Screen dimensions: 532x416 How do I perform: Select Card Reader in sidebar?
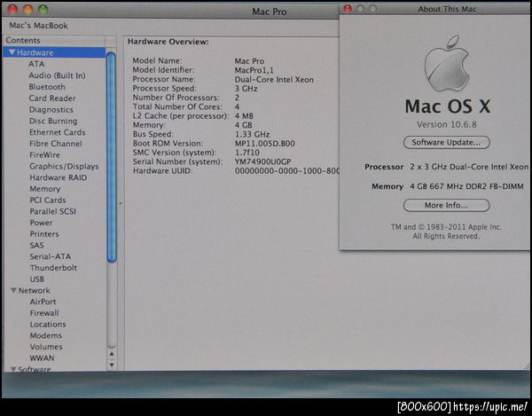pos(52,98)
